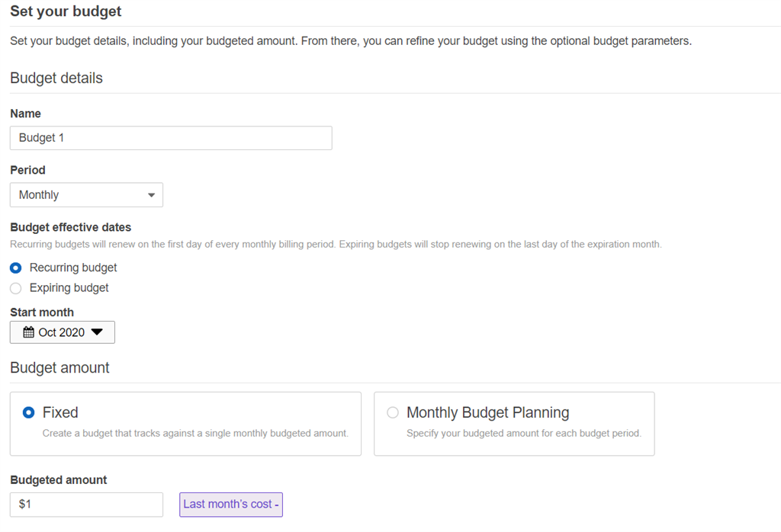The width and height of the screenshot is (781, 532).
Task: Expand the Oct 2020 month selector
Action: pyautogui.click(x=61, y=332)
